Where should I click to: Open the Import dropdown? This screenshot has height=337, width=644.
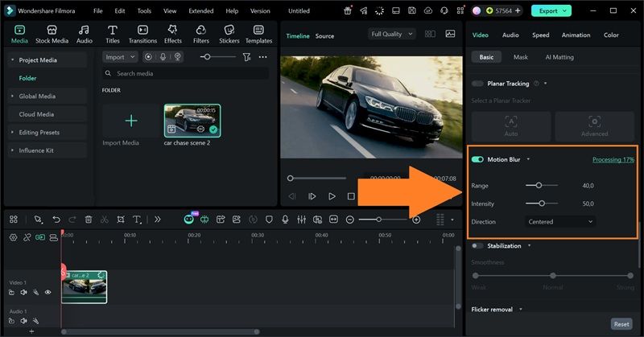click(x=120, y=57)
